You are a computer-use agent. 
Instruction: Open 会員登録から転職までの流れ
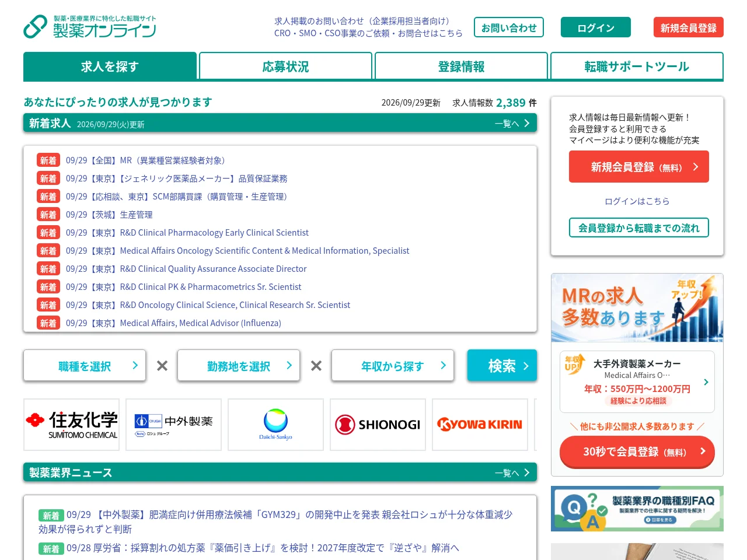coord(639,228)
